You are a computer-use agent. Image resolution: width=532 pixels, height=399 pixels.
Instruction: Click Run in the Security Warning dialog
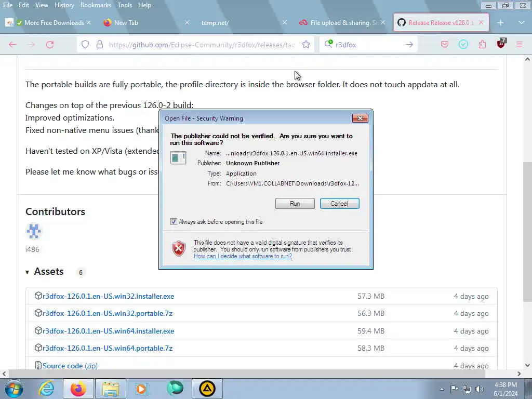(x=295, y=204)
